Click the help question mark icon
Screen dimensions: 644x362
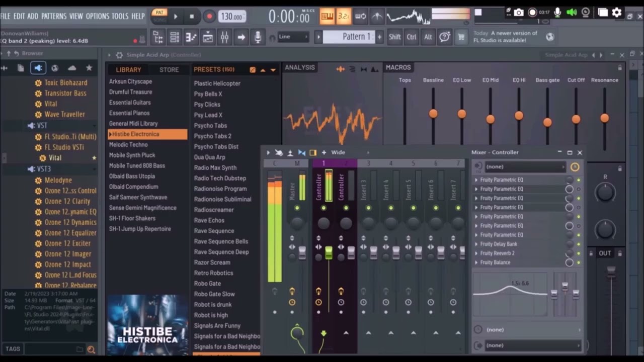444,37
